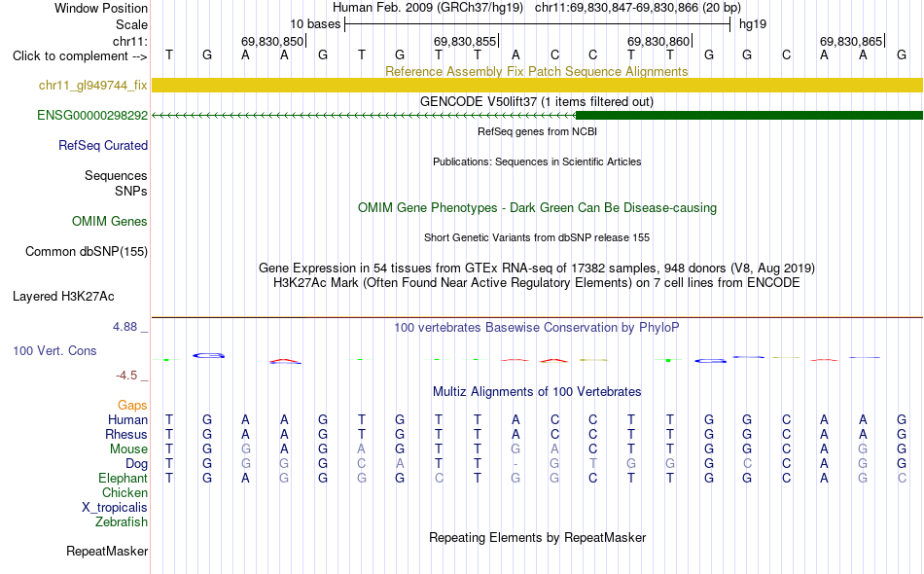Click the Scale label
924x574 pixels.
pos(132,24)
